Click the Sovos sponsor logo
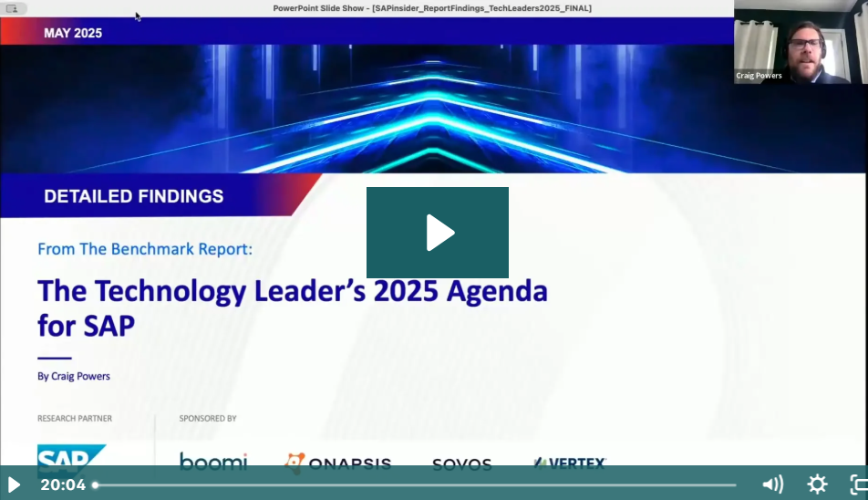The image size is (868, 500). pyautogui.click(x=461, y=464)
